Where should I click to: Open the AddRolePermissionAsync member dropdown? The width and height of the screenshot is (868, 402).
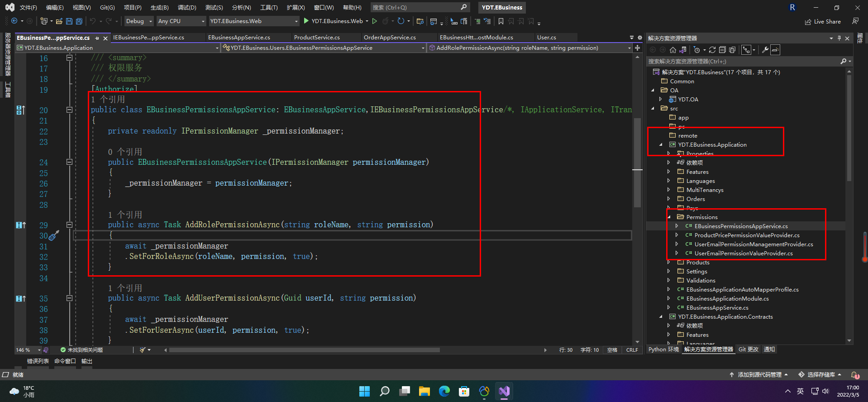(529, 48)
